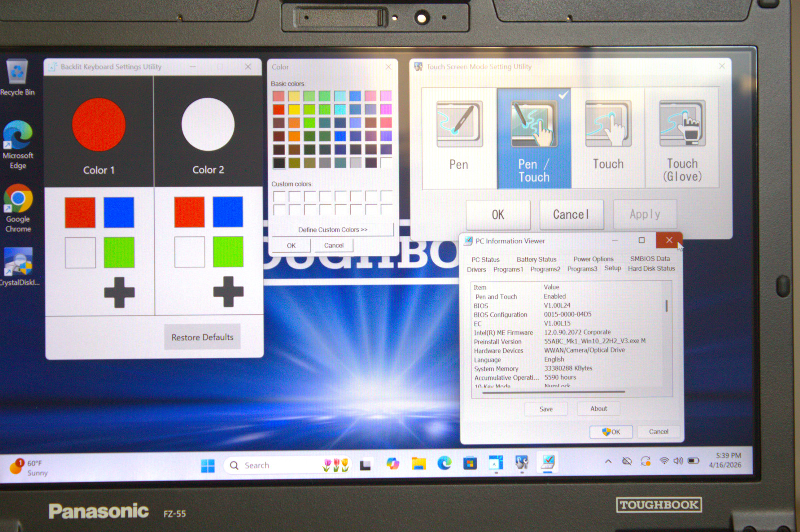
Task: Pick the black swatch in Basic colors
Action: tap(279, 163)
